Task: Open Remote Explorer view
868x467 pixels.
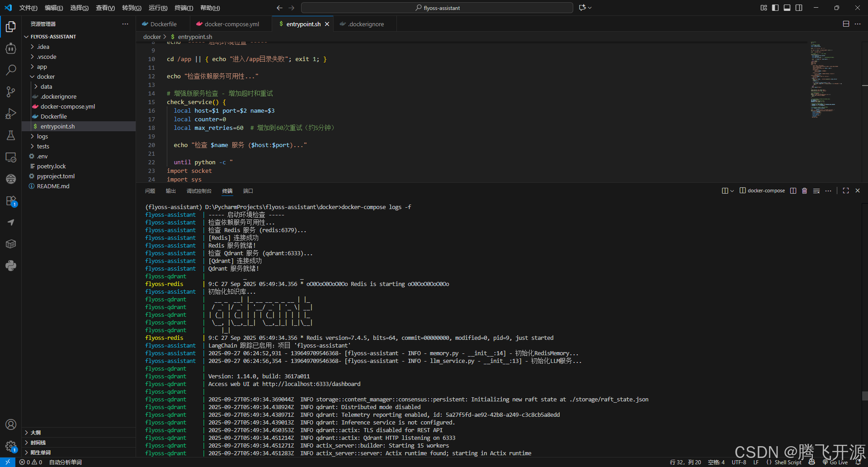Action: (11, 157)
